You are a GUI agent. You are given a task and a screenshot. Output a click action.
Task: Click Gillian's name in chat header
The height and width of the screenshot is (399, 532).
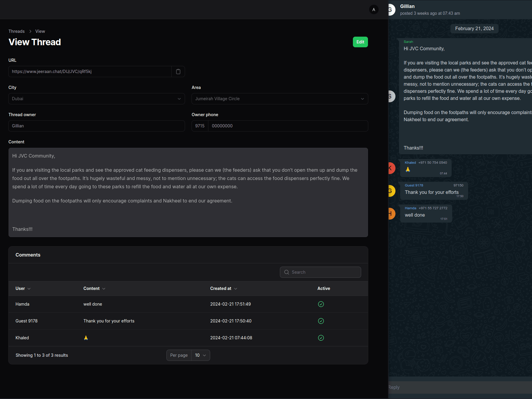click(407, 6)
